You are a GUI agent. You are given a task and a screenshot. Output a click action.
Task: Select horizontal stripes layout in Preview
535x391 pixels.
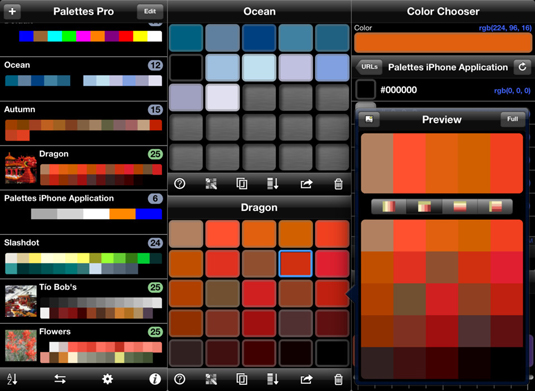[460, 206]
